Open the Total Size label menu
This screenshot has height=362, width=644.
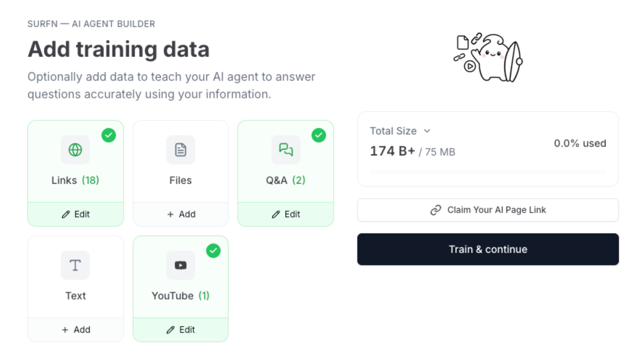[x=393, y=131]
